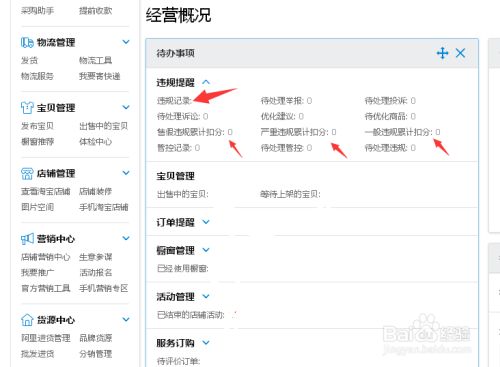Open 批发进货 link
This screenshot has height=367, width=500.
(x=37, y=354)
